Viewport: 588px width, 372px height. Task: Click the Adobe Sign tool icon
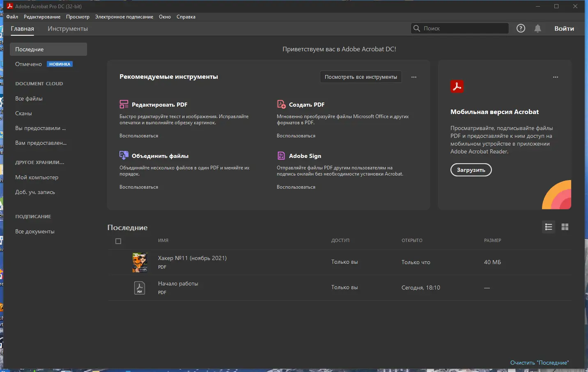281,155
